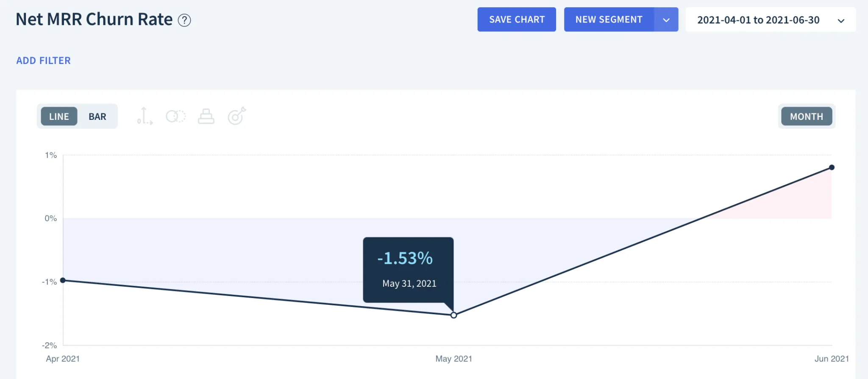Open the date range 2021-04-01 to 2021-06-30 dropdown
The image size is (868, 379).
pos(771,20)
